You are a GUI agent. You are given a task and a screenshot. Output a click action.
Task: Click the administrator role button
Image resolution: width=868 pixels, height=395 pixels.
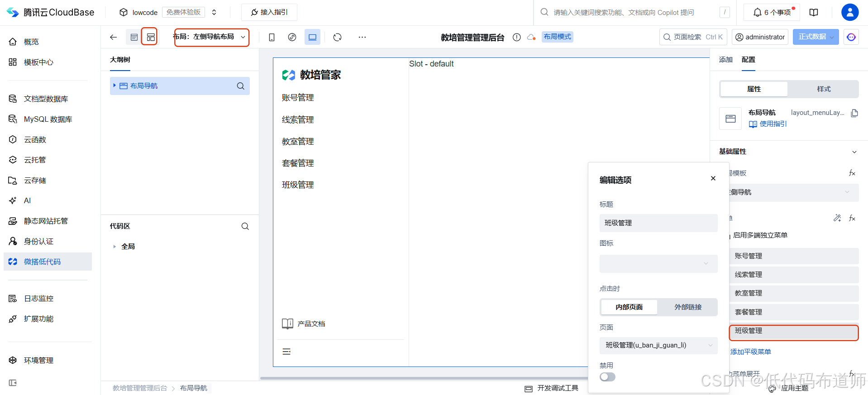[760, 37]
